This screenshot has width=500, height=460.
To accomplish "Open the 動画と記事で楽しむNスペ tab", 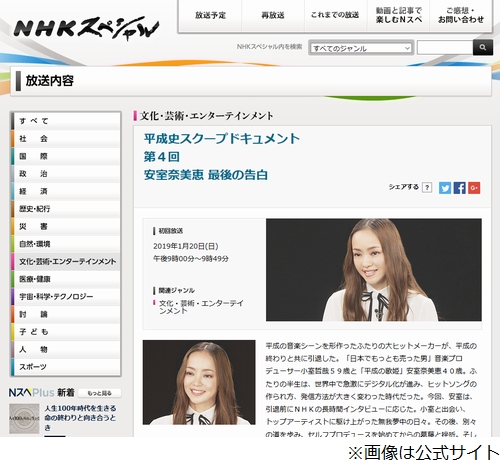I will point(398,15).
